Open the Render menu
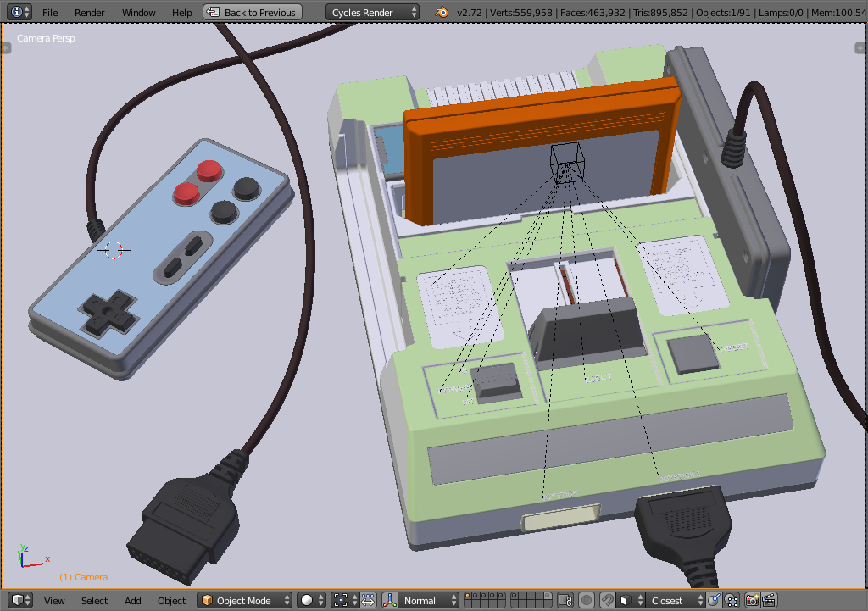 89,12
